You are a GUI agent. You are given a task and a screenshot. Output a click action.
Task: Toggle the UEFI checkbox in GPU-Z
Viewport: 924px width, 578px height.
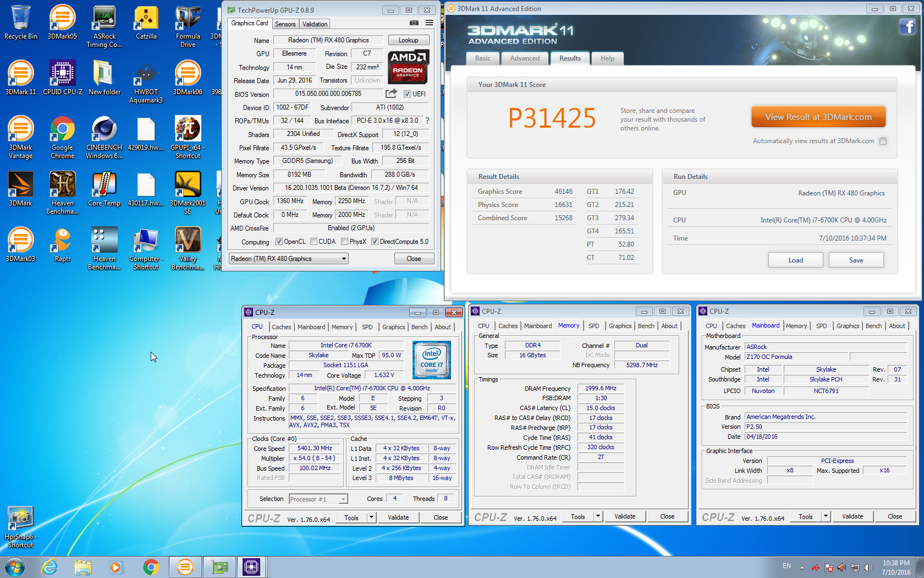(x=407, y=94)
